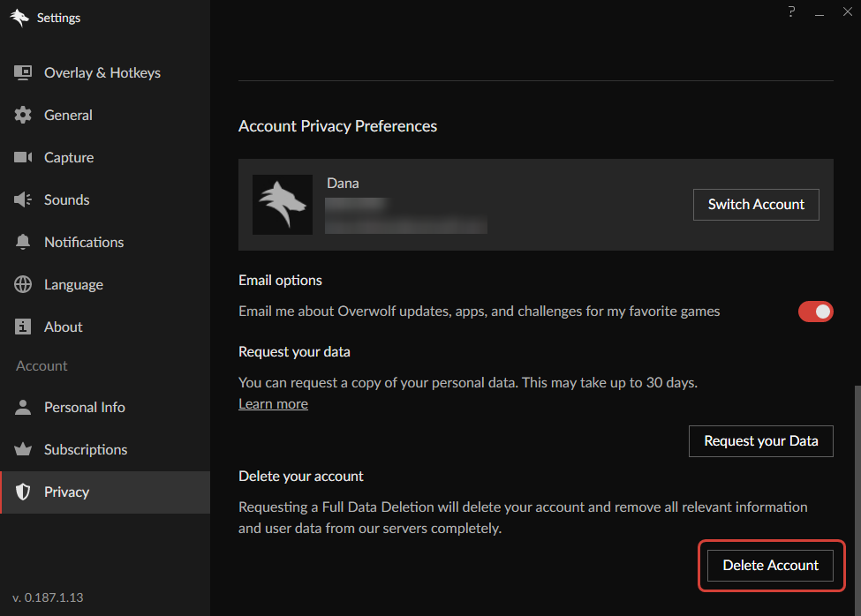Open Overlay & Hotkeys settings
861x616 pixels.
pos(105,73)
